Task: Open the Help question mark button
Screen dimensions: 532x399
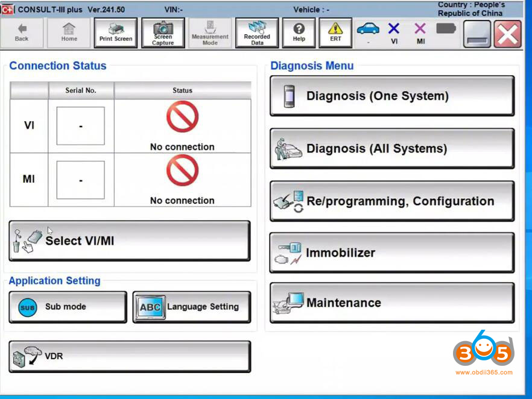Action: tap(299, 33)
